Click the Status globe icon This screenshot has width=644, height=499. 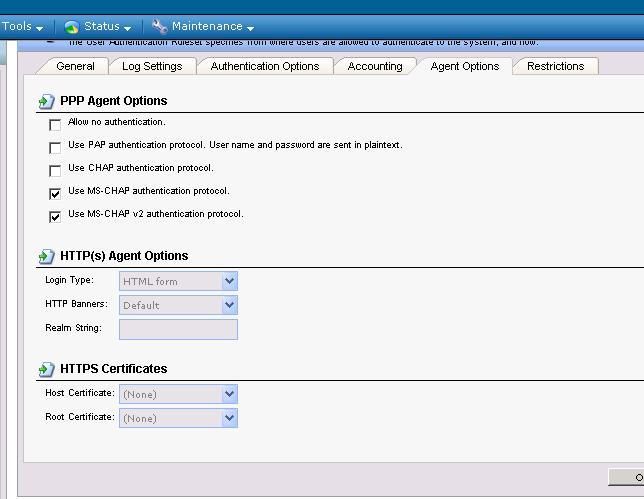pos(72,27)
